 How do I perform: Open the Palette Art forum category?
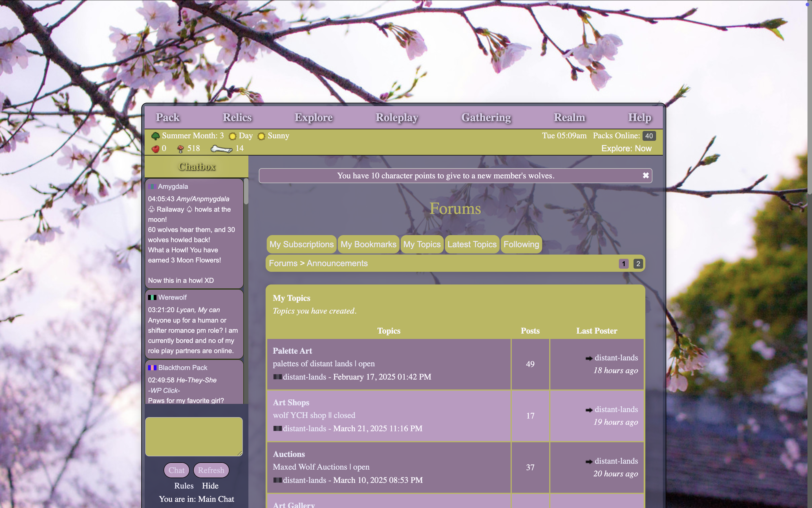[292, 351]
